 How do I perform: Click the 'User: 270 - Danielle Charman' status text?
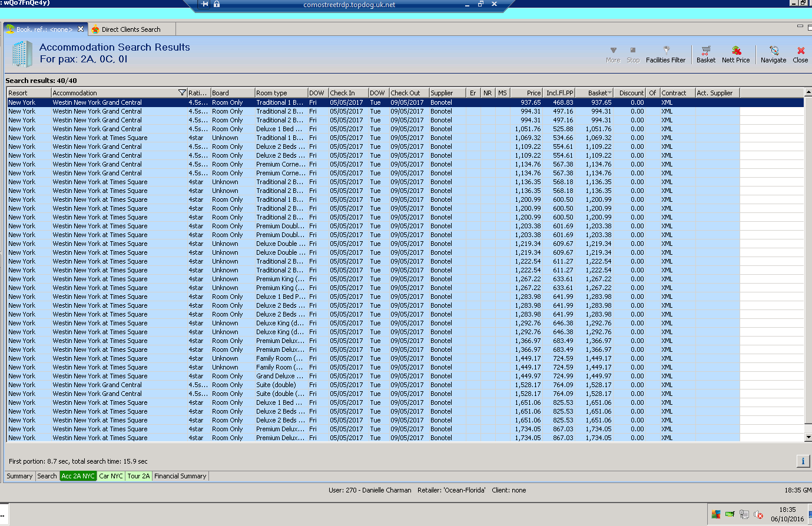point(370,490)
